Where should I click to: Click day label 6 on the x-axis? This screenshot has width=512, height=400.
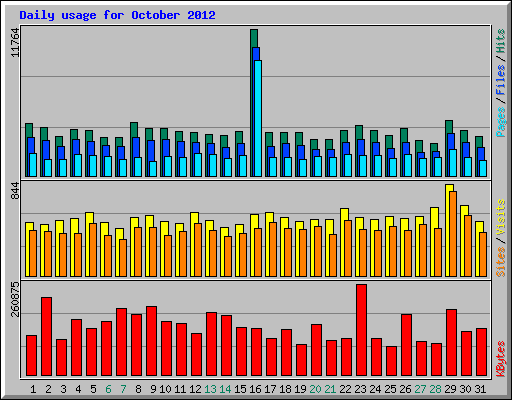click(108, 389)
